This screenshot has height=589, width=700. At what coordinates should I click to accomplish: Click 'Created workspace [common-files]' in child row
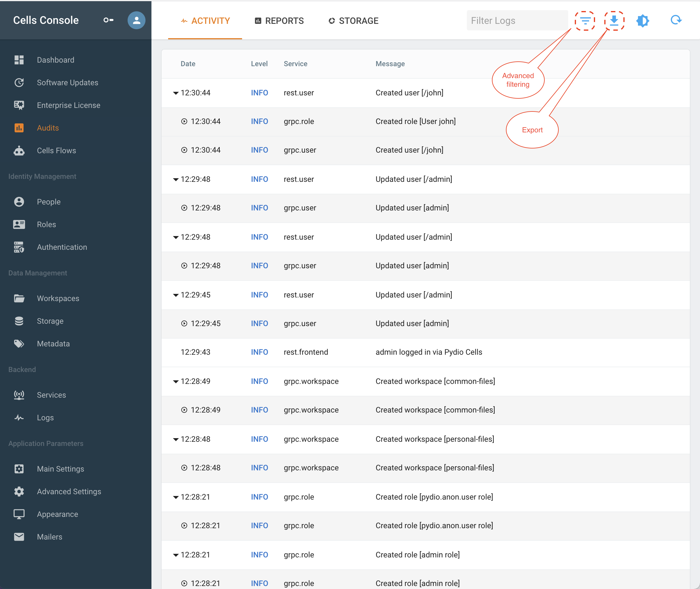point(435,410)
